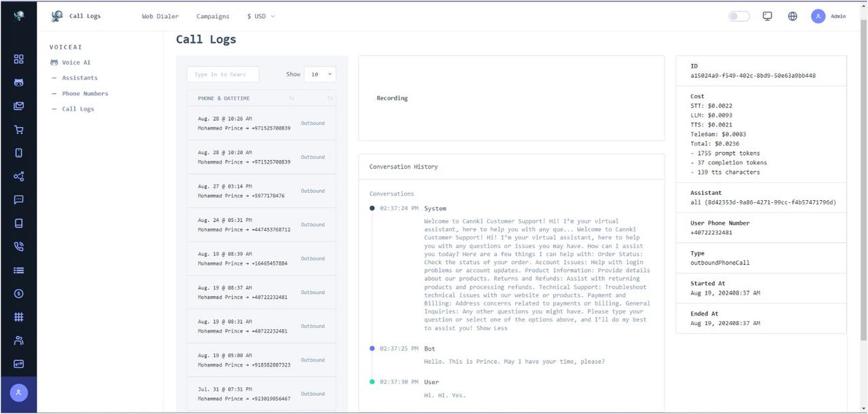
Task: Click inside the call logs search field
Action: point(222,74)
